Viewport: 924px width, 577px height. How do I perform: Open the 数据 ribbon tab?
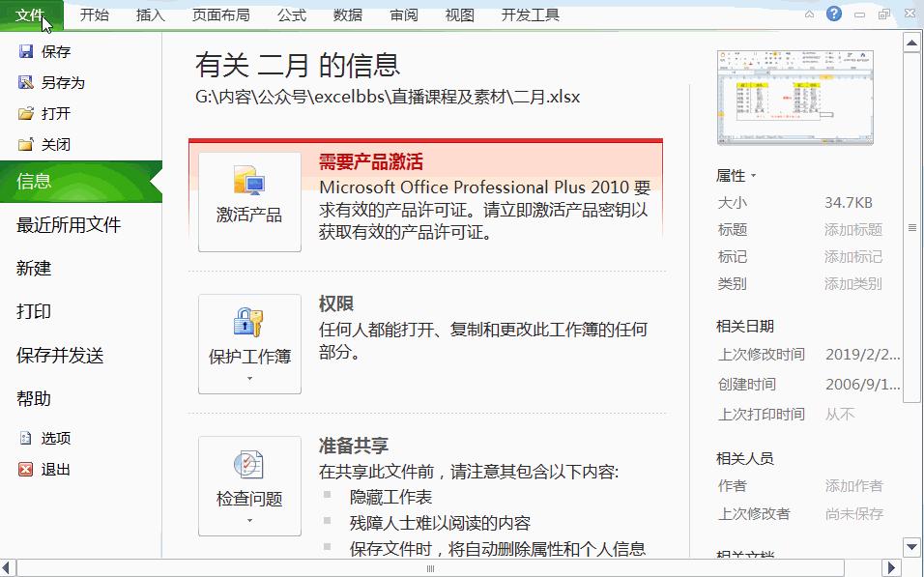347,14
